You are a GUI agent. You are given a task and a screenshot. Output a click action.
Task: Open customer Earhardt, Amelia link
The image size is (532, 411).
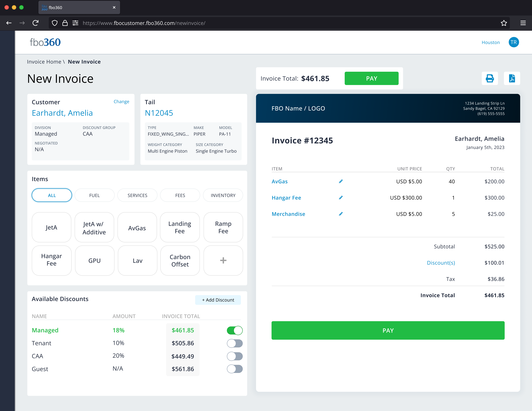(62, 113)
